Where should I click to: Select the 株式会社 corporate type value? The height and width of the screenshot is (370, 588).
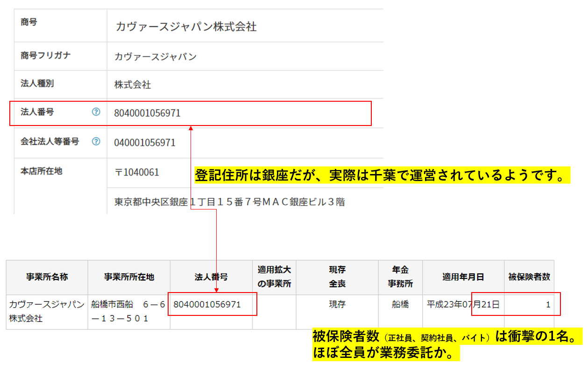tap(133, 85)
